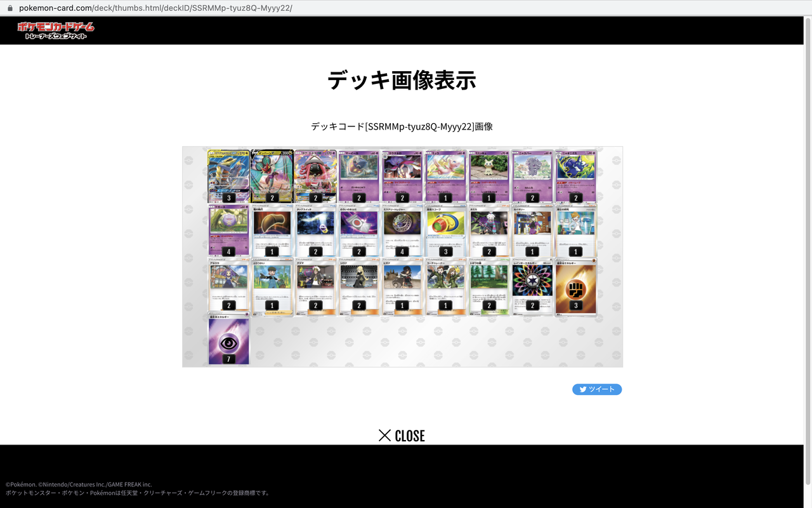The image size is (812, 508).
Task: Select the 博士の研究 Professor's Research card
Action: point(575,230)
